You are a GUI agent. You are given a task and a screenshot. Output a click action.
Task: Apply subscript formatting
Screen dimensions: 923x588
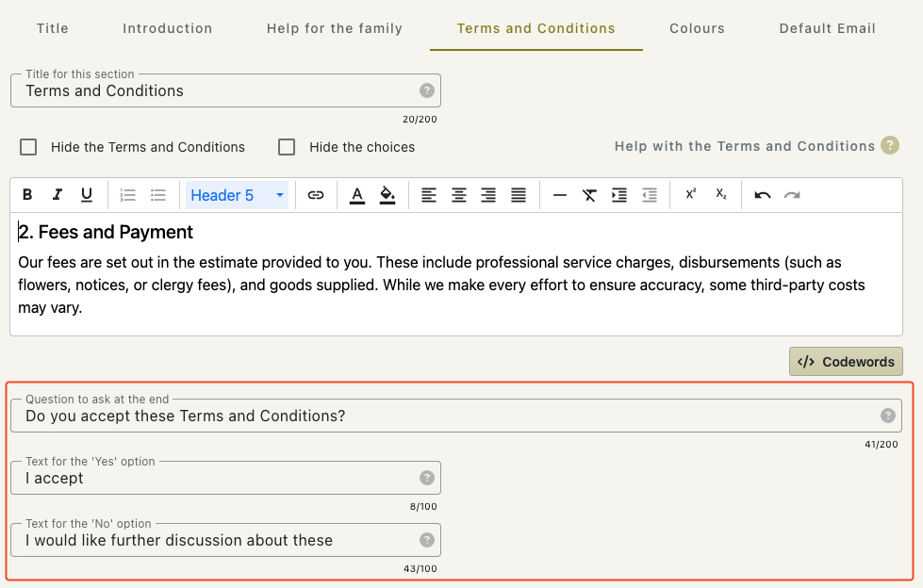pyautogui.click(x=721, y=194)
